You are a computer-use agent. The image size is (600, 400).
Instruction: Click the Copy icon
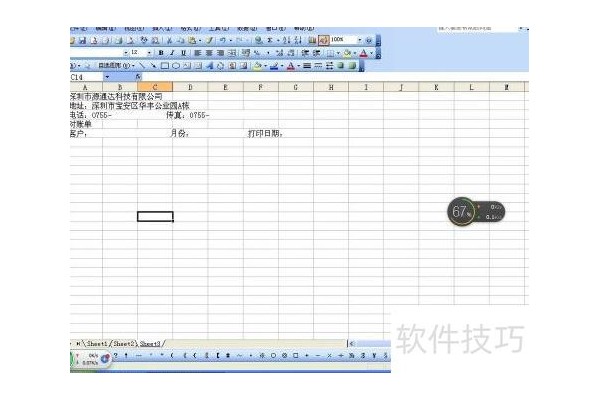tap(180, 40)
